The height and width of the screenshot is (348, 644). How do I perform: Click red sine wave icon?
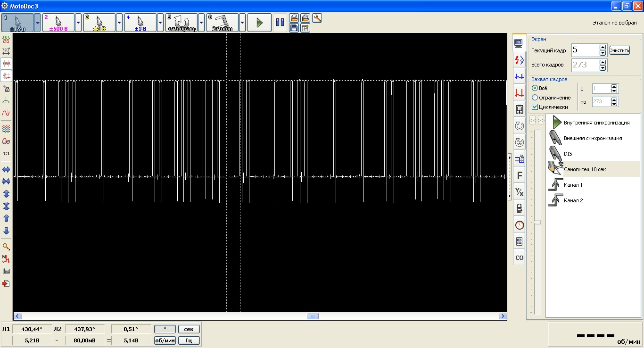click(x=6, y=113)
